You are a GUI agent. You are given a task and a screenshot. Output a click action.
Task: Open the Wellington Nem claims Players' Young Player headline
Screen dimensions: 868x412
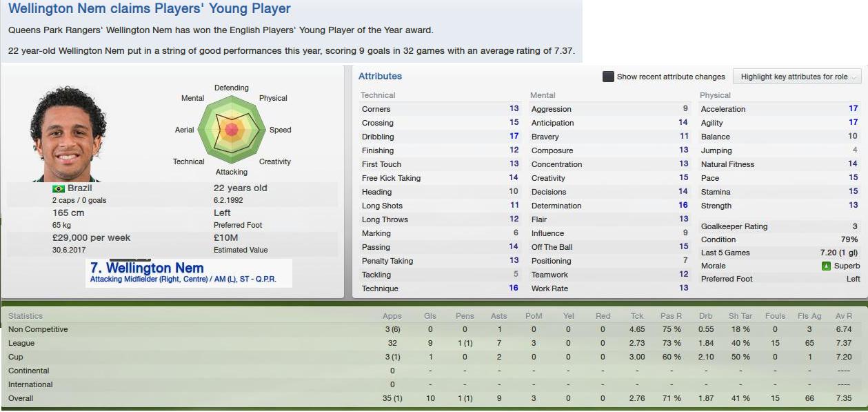[150, 9]
